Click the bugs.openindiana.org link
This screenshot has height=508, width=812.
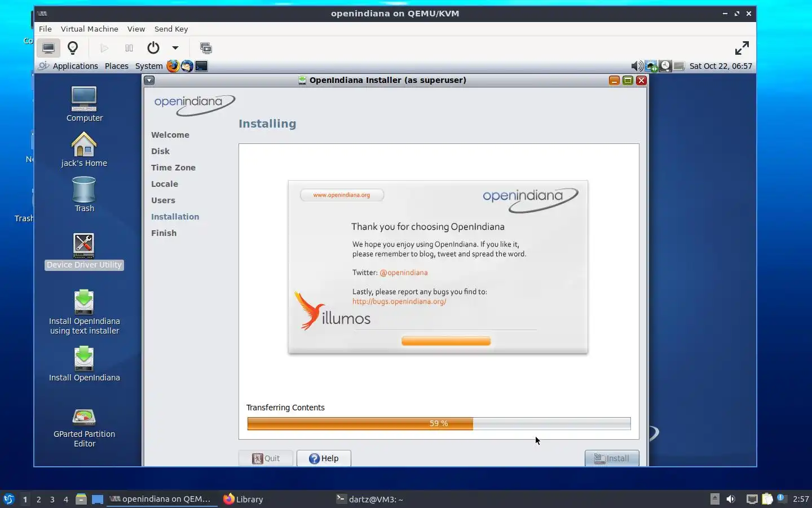click(x=399, y=301)
